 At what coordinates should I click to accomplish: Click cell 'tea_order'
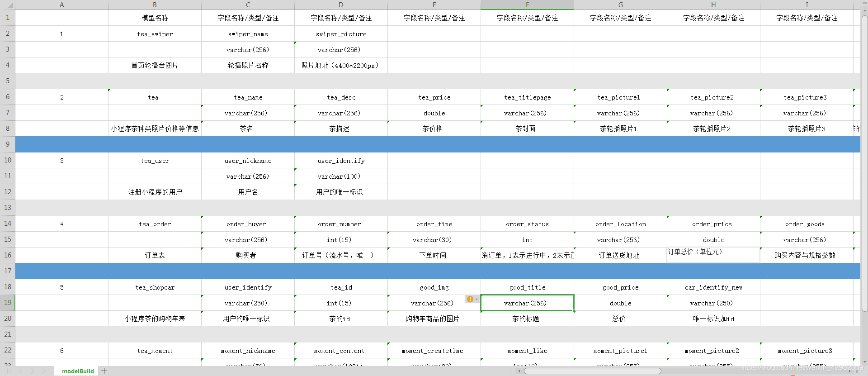pos(155,224)
